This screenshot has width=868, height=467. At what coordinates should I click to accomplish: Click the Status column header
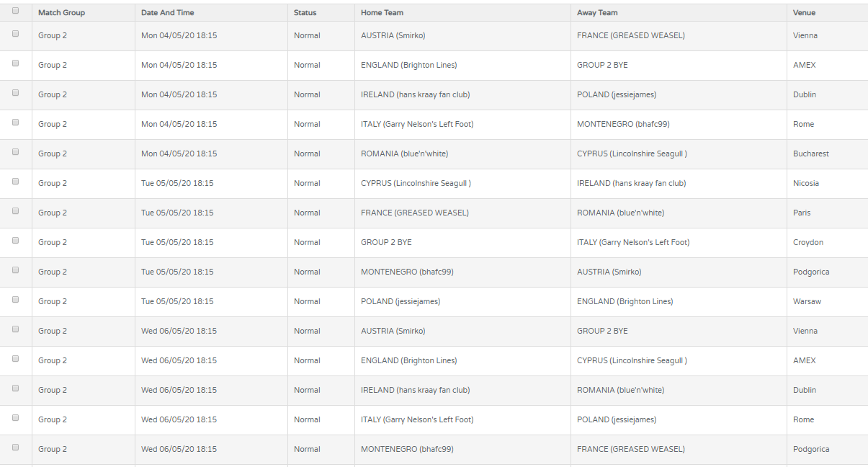click(x=305, y=12)
